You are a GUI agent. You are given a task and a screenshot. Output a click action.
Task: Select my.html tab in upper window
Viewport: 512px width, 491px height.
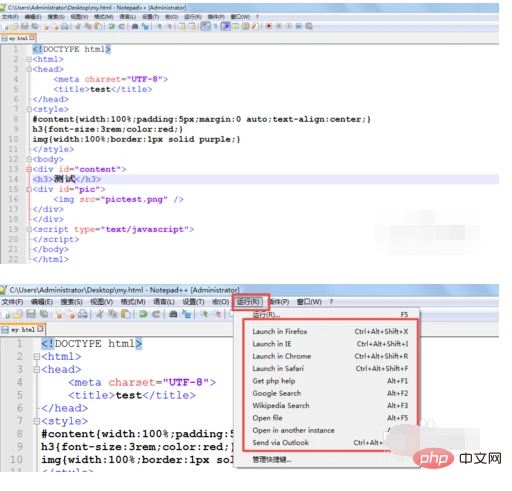tap(18, 38)
